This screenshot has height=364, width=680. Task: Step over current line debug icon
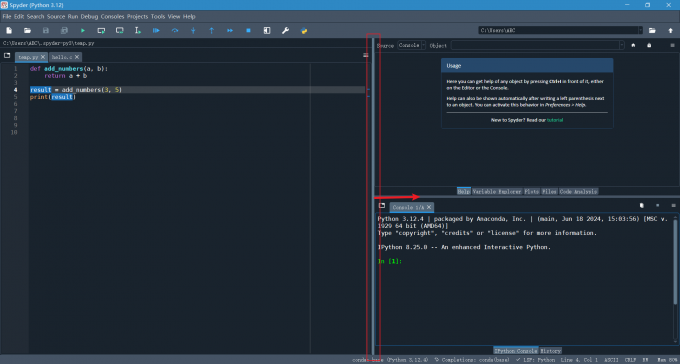175,30
